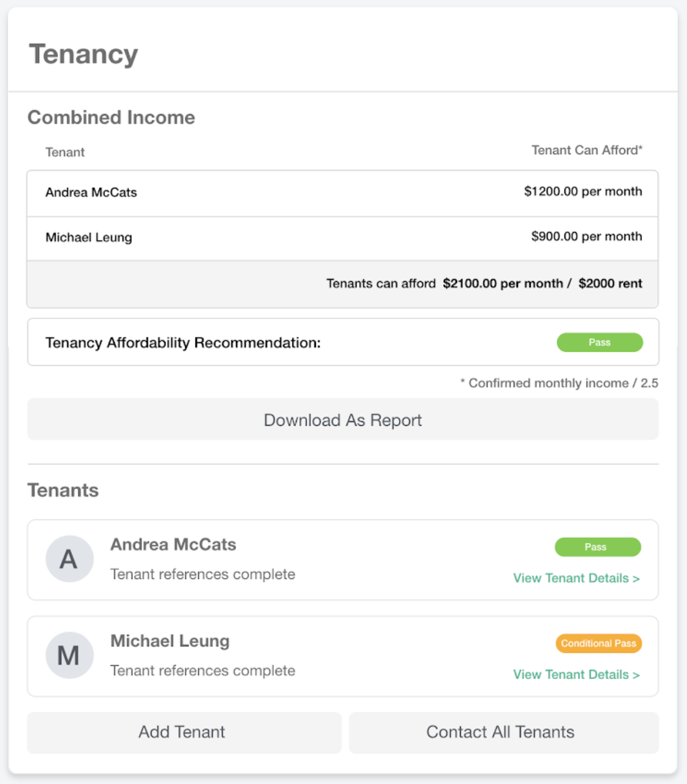Click Andrea McCats' circular avatar

coord(69,558)
